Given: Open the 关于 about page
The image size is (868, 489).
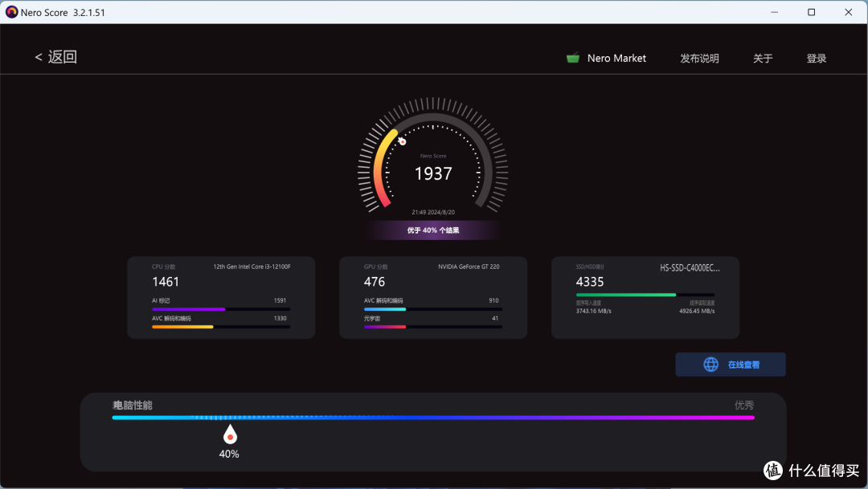Looking at the screenshot, I should [762, 58].
